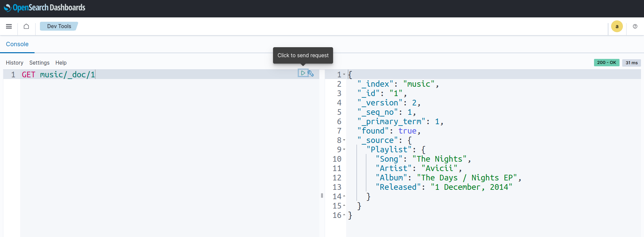Click into the GET music/_doc/1 request line
The width and height of the screenshot is (644, 237).
click(58, 75)
